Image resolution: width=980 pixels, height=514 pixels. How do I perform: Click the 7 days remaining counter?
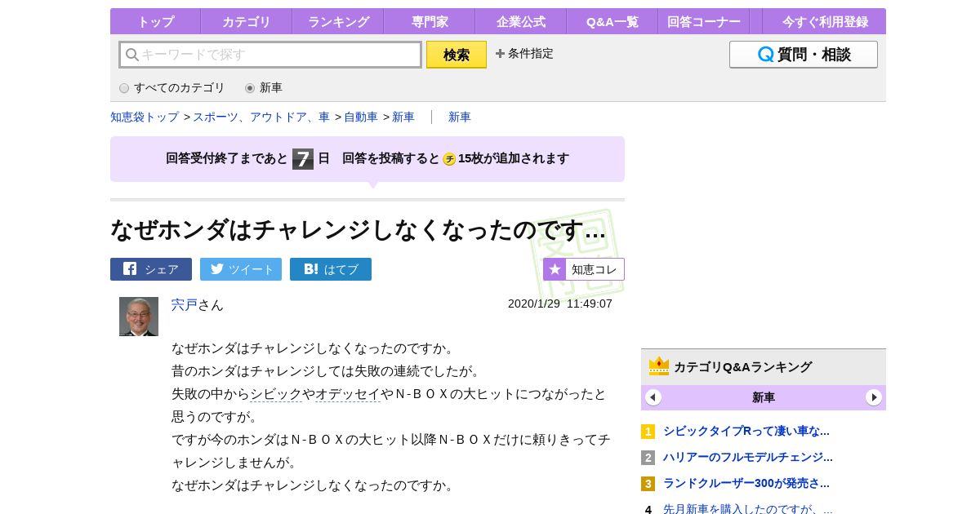point(303,159)
